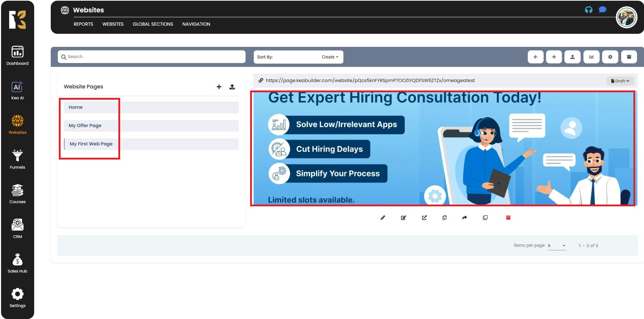Open Funnels from the sidebar

tap(17, 159)
